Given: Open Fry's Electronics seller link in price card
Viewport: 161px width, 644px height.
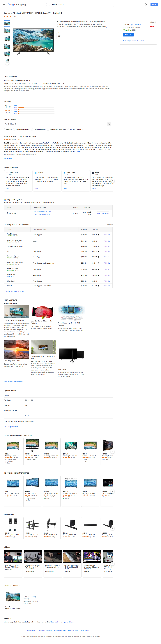Looking at the screenshot, I should coord(135,25).
